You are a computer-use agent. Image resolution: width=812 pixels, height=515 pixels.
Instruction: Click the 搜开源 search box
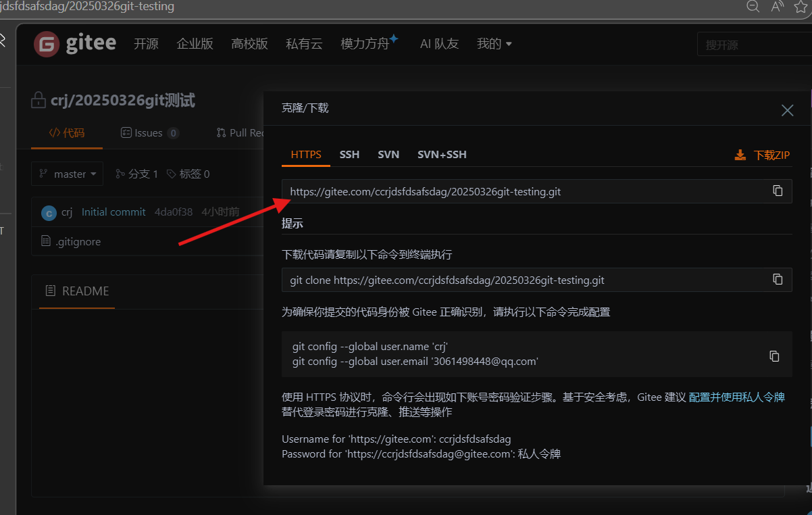click(x=755, y=45)
